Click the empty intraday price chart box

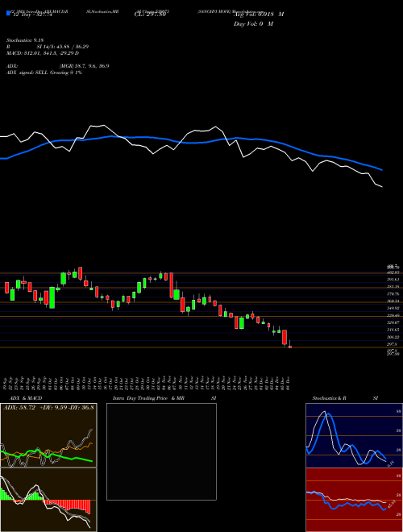[x=161, y=451]
